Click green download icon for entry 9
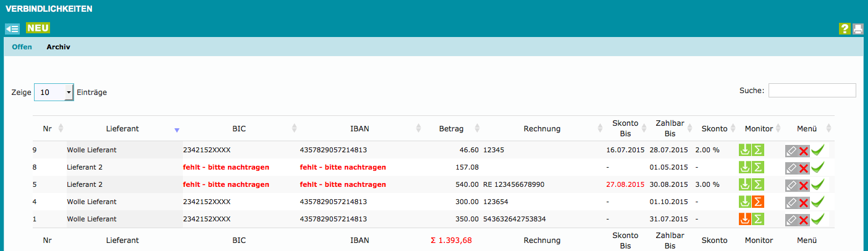The image size is (868, 251). point(744,150)
